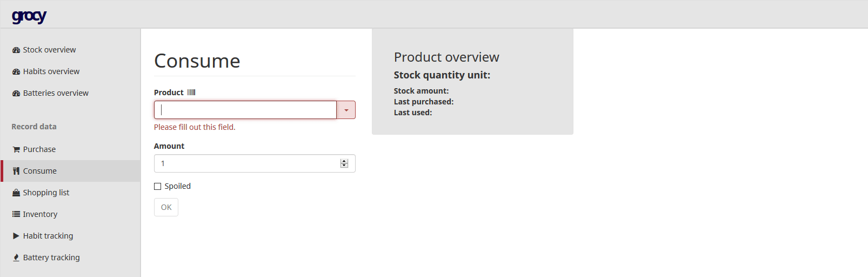Viewport: 868px width, 277px height.
Task: Open the Stock overview link
Action: click(49, 50)
